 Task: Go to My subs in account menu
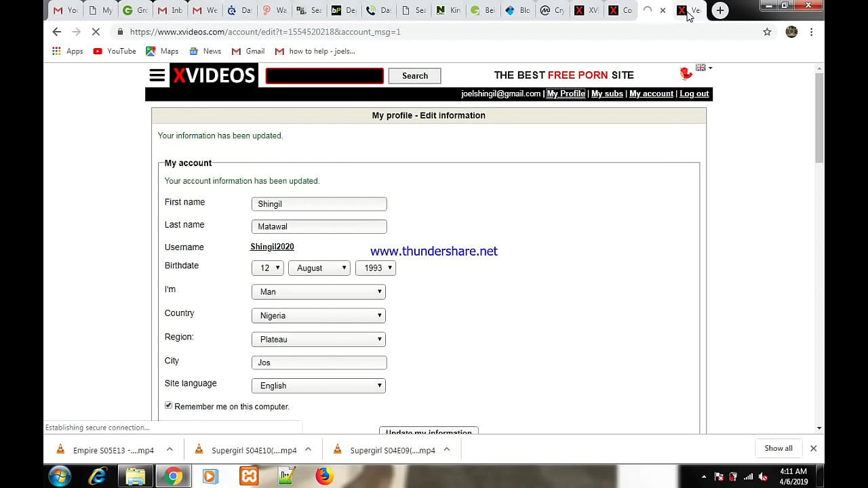click(x=607, y=94)
